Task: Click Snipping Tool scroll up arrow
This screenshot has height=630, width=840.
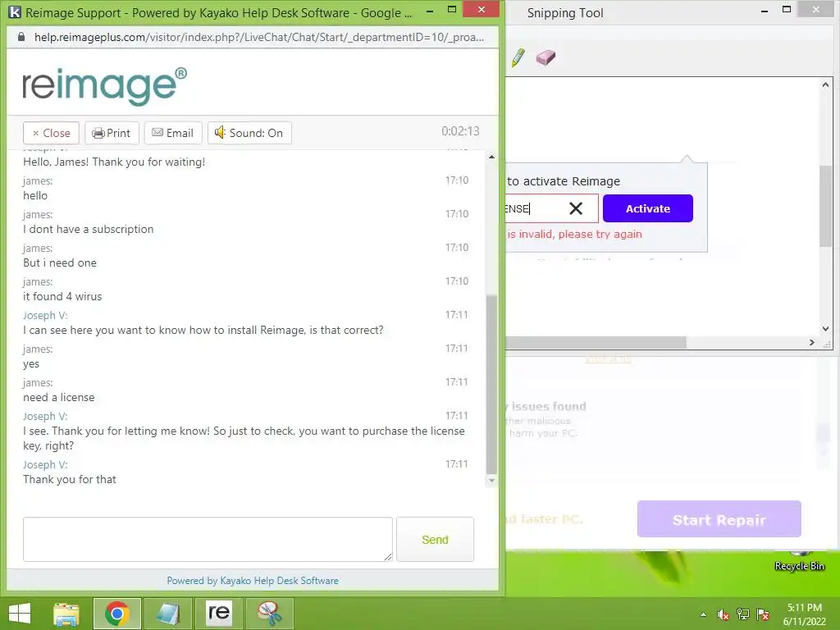Action: [825, 84]
